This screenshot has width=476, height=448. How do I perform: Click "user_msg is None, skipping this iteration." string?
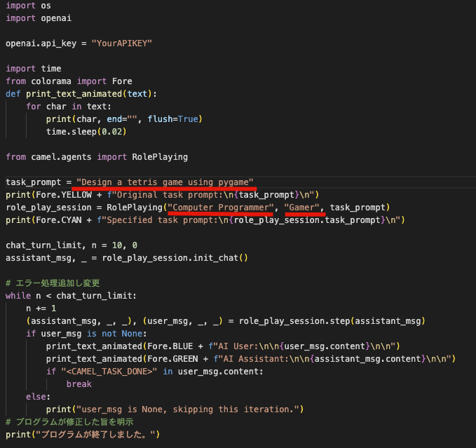click(188, 409)
